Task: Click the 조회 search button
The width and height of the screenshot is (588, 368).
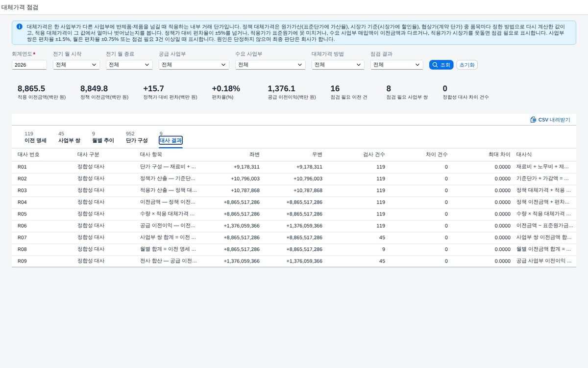Action: coord(441,65)
